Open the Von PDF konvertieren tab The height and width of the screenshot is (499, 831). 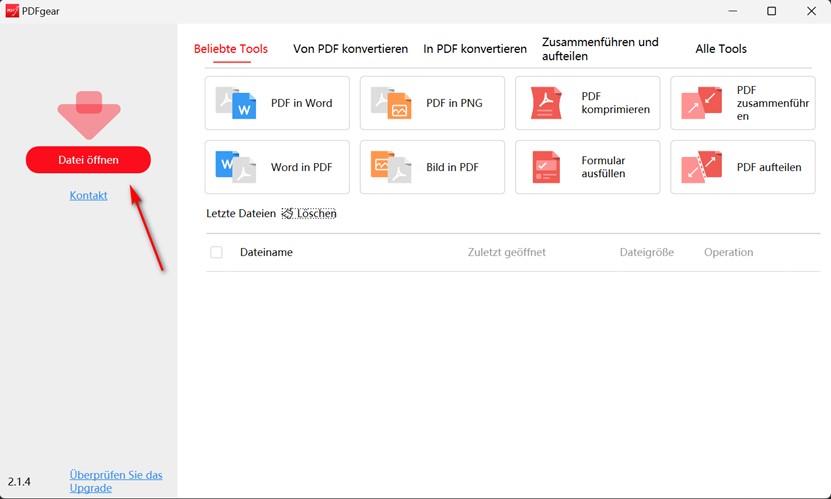click(350, 49)
